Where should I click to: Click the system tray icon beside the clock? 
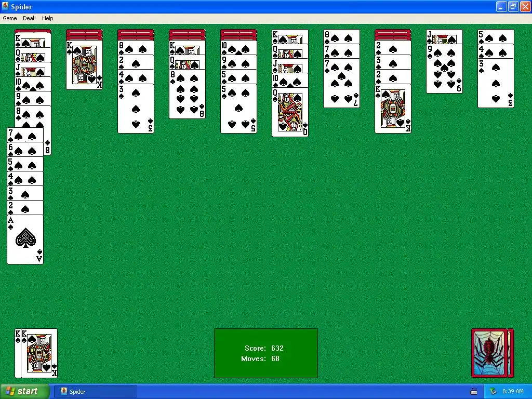493,392
